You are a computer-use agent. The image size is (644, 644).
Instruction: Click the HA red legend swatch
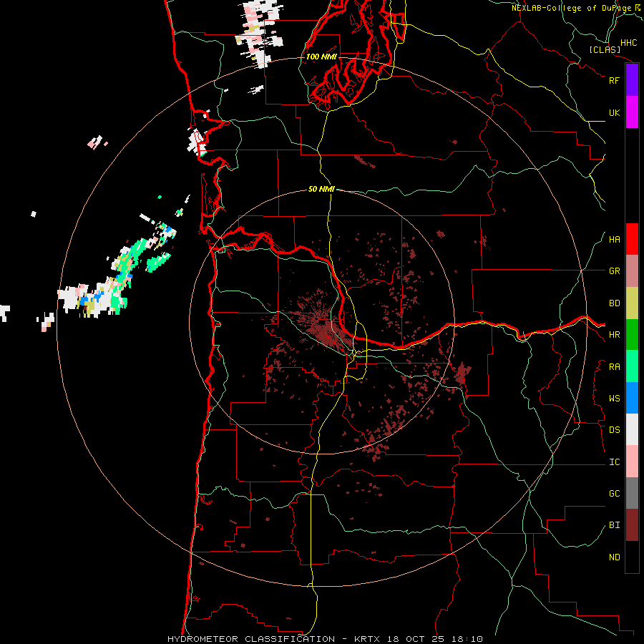632,239
